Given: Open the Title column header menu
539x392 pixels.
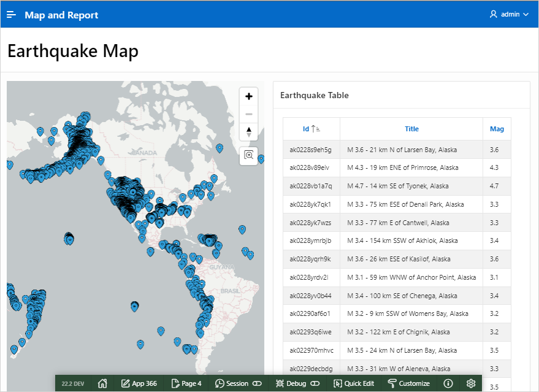Looking at the screenshot, I should [411, 129].
